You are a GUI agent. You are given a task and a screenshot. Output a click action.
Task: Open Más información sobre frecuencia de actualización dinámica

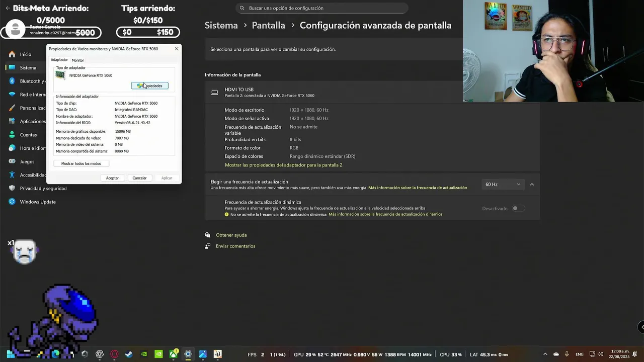click(385, 214)
